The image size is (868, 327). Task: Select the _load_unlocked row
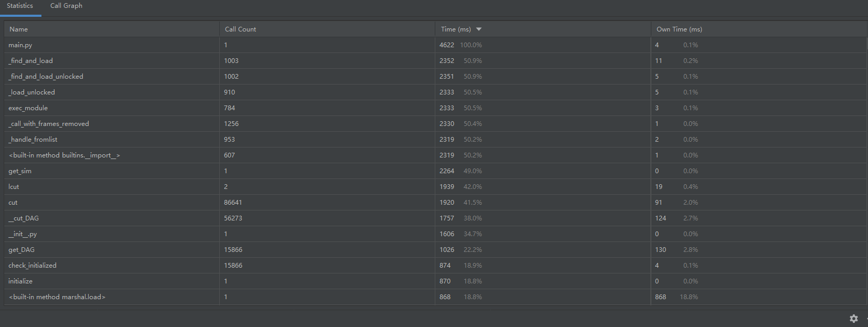coord(32,92)
